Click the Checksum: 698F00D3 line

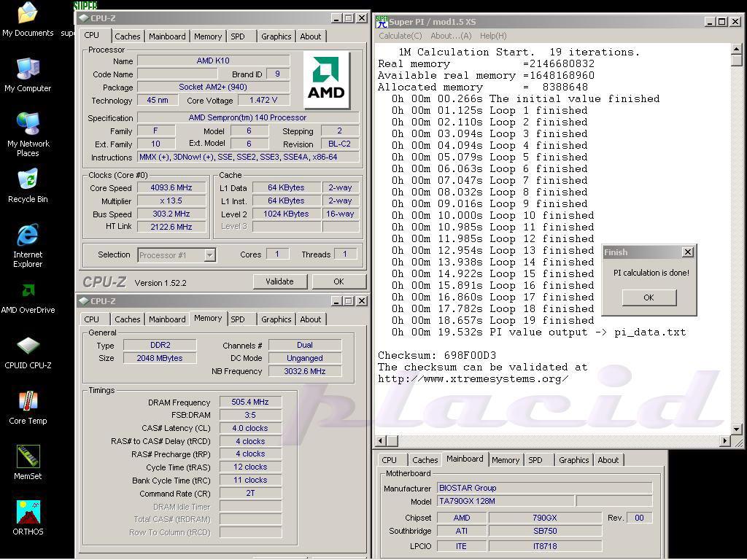[x=437, y=355]
